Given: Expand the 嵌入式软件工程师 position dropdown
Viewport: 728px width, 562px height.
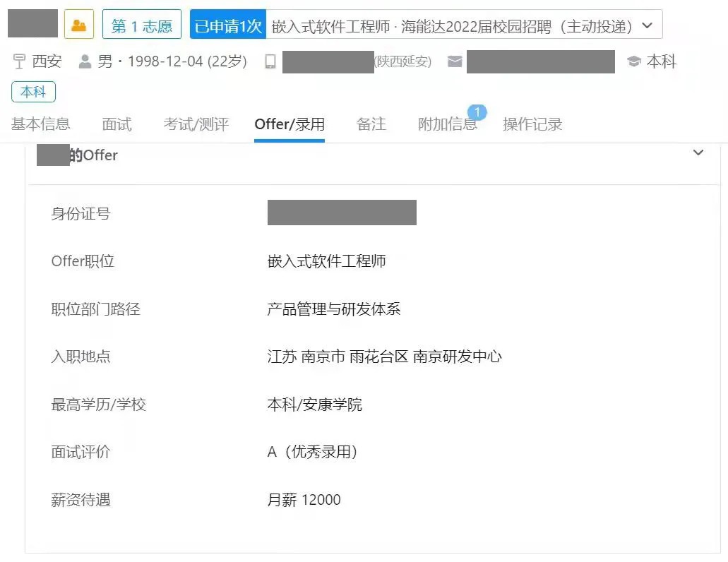Looking at the screenshot, I should (x=647, y=23).
